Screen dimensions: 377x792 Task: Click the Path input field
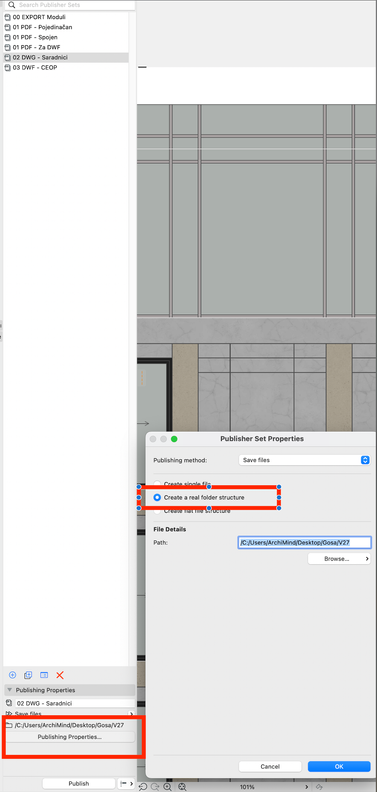tap(305, 542)
